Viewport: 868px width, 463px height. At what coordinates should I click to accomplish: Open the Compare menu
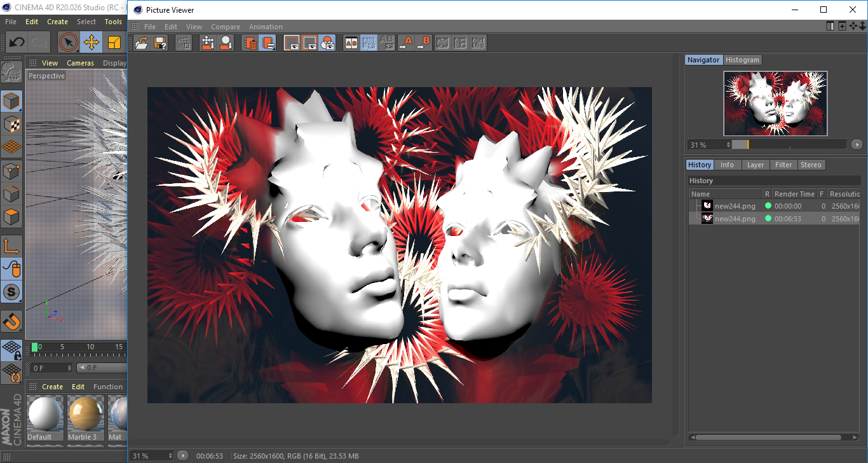tap(226, 27)
